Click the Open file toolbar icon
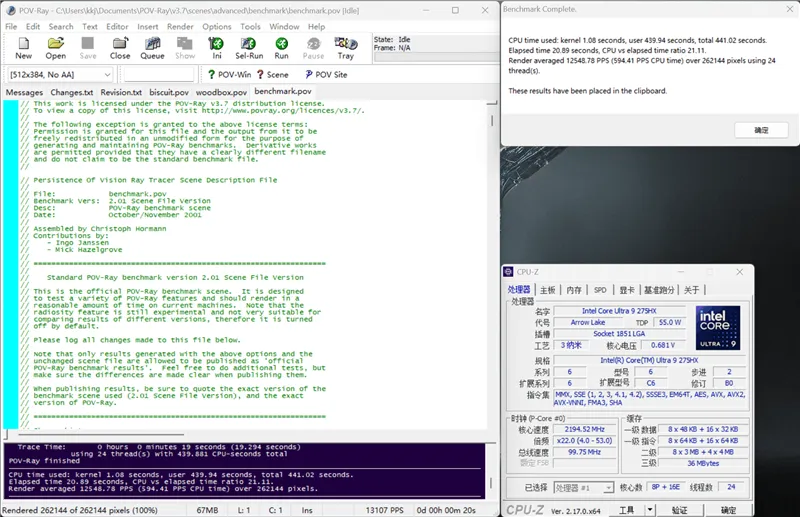Viewport: 800px width, 517px height. pyautogui.click(x=56, y=48)
